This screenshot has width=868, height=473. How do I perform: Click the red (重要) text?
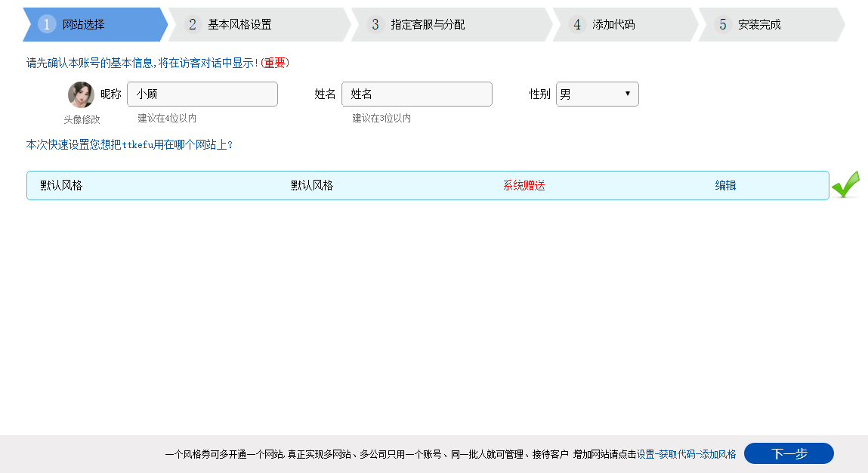(274, 63)
